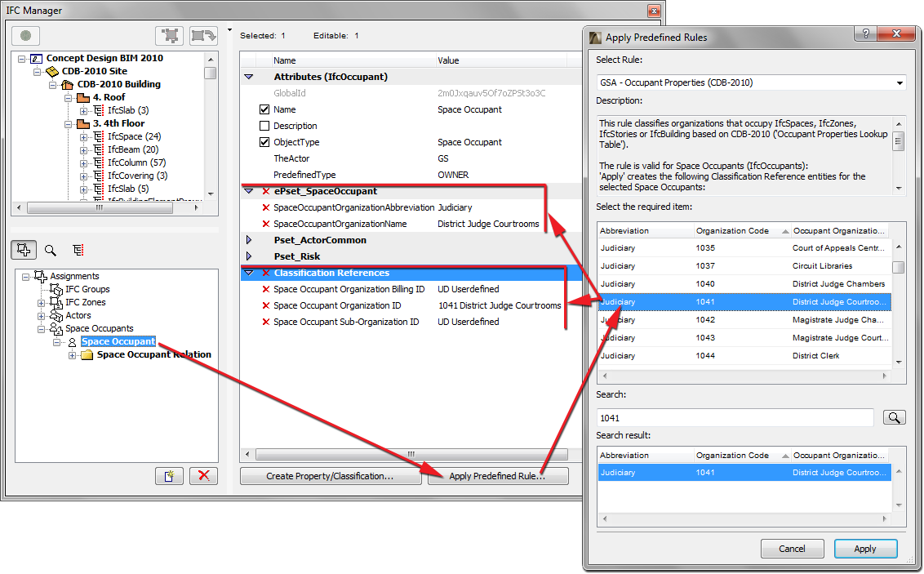Click the Create Property/Classification button
Screen dimensions: 924x574
click(330, 476)
